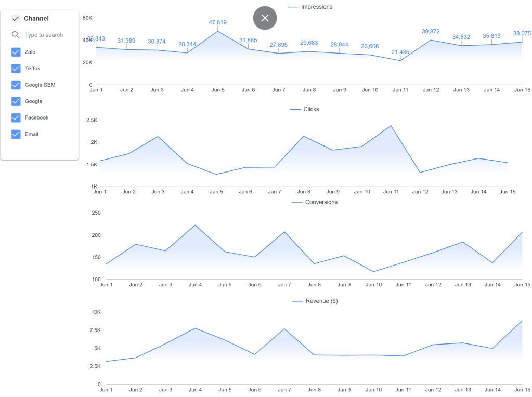Select the Conversions legend entry
Viewport: 532px width, 397px height.
[x=321, y=202]
